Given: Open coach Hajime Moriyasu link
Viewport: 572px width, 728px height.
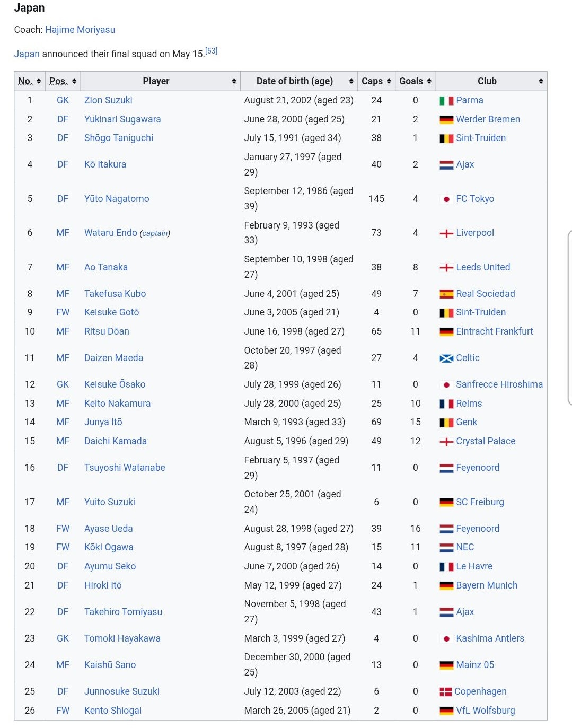Looking at the screenshot, I should click(80, 30).
